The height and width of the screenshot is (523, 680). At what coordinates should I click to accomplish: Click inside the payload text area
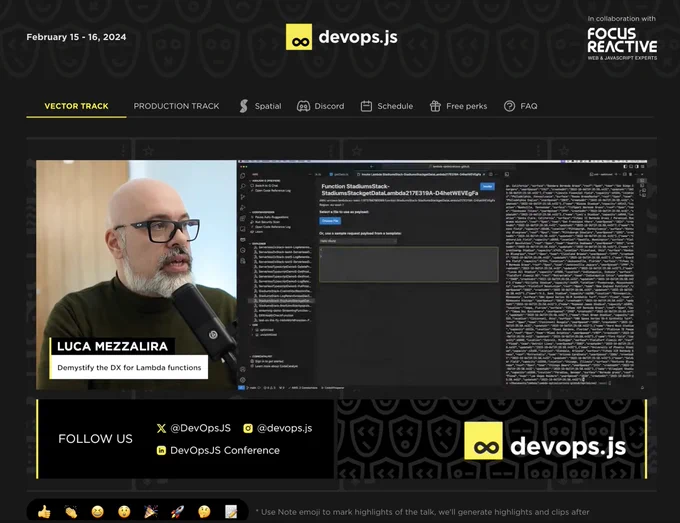tap(409, 265)
